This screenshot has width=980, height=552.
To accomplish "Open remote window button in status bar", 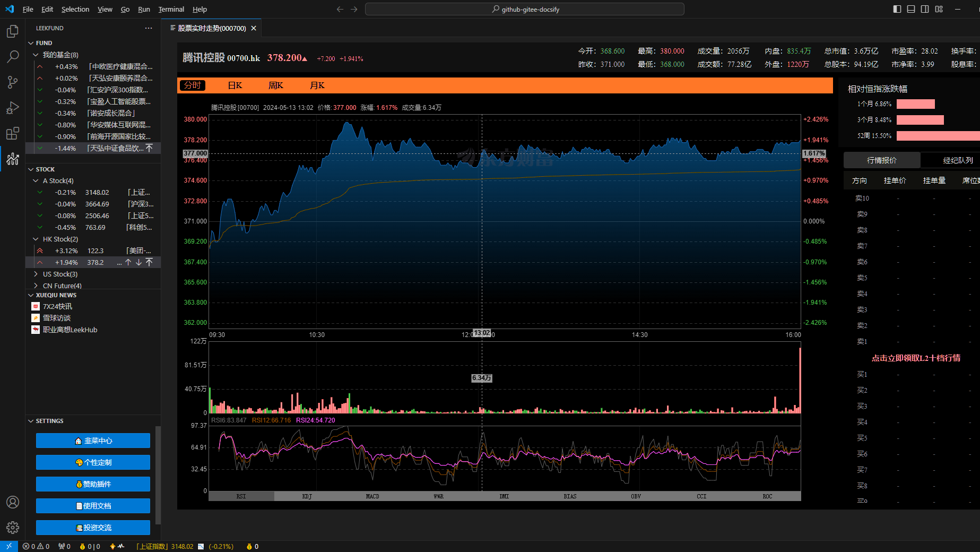I will point(9,546).
